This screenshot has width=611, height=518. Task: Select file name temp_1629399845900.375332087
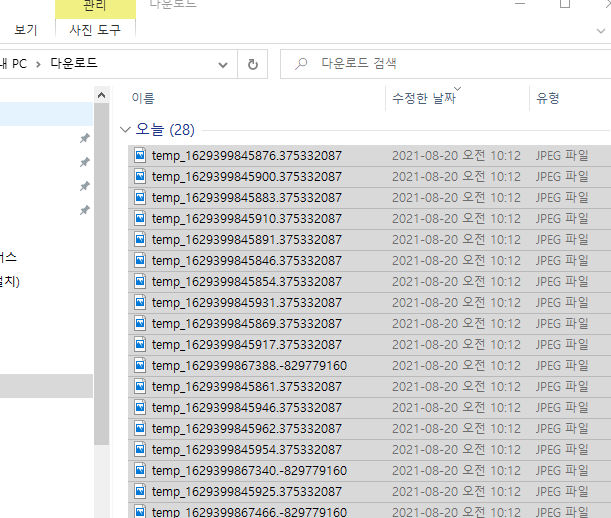pos(247,177)
